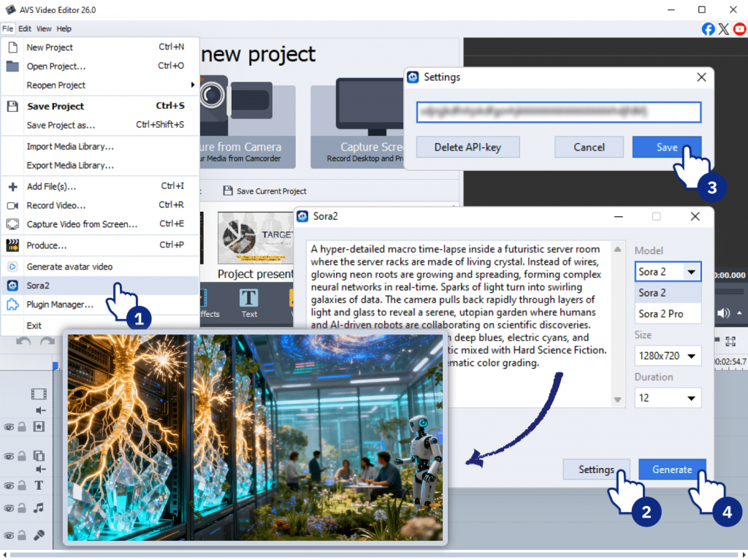The width and height of the screenshot is (748, 560).
Task: Select the Text tool in toolbar
Action: (249, 304)
